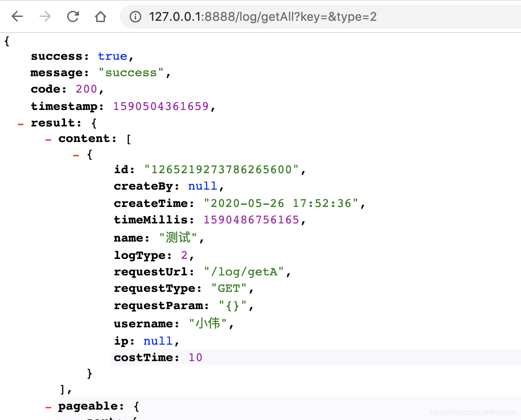
Task: Click the result key label
Action: click(x=56, y=123)
